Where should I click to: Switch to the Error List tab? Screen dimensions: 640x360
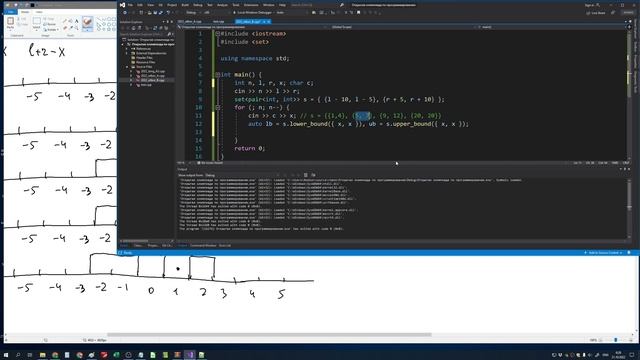coord(224,246)
